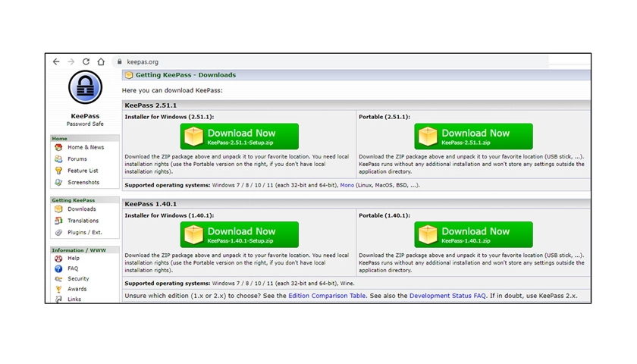Open the Awards sidebar link
This screenshot has height=364, width=637.
[77, 289]
